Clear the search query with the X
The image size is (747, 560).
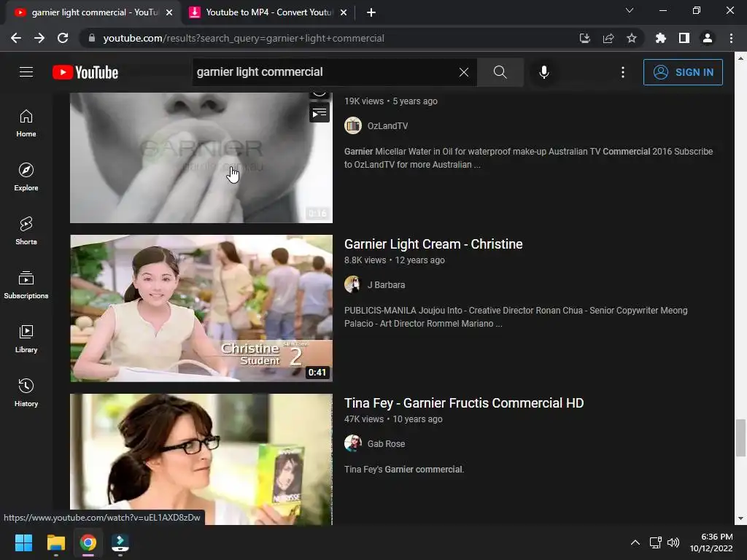coord(463,72)
